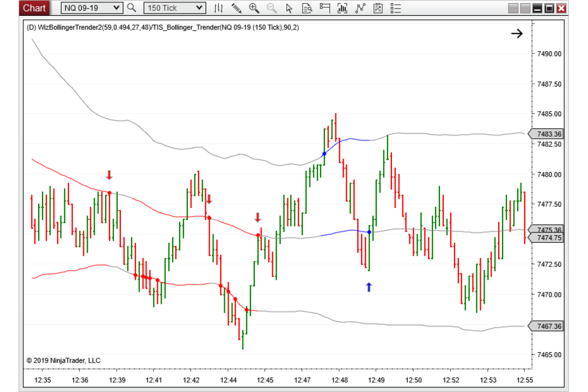
Task: Click the 7475.36 price marker
Action: (x=546, y=229)
